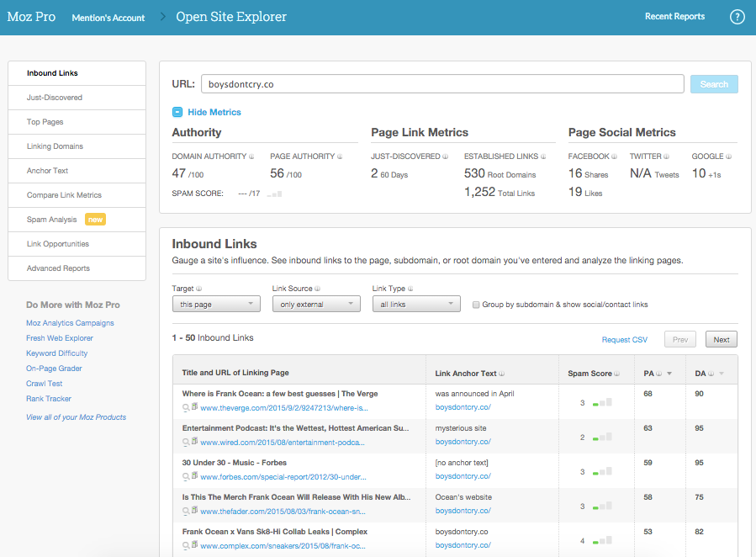Enable Group by subdomain checkbox
The image size is (756, 557).
pos(476,305)
